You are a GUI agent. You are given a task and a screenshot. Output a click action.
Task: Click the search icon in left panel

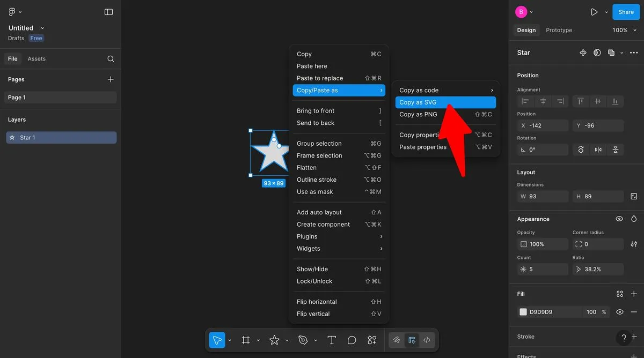[x=111, y=59]
